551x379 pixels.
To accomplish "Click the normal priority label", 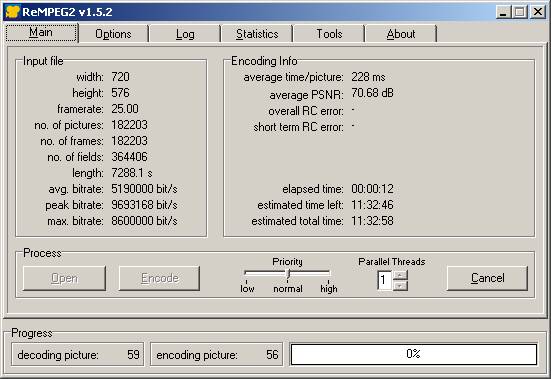I will [288, 288].
